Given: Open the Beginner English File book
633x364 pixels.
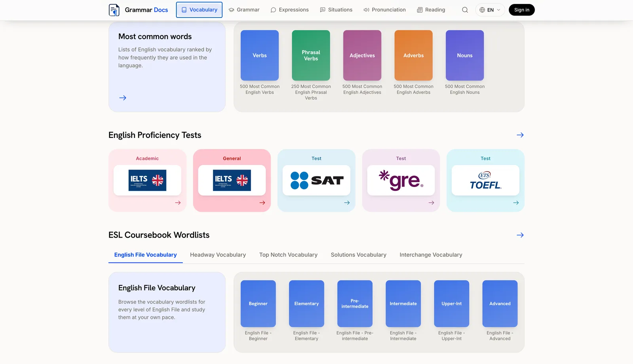Looking at the screenshot, I should point(258,304).
